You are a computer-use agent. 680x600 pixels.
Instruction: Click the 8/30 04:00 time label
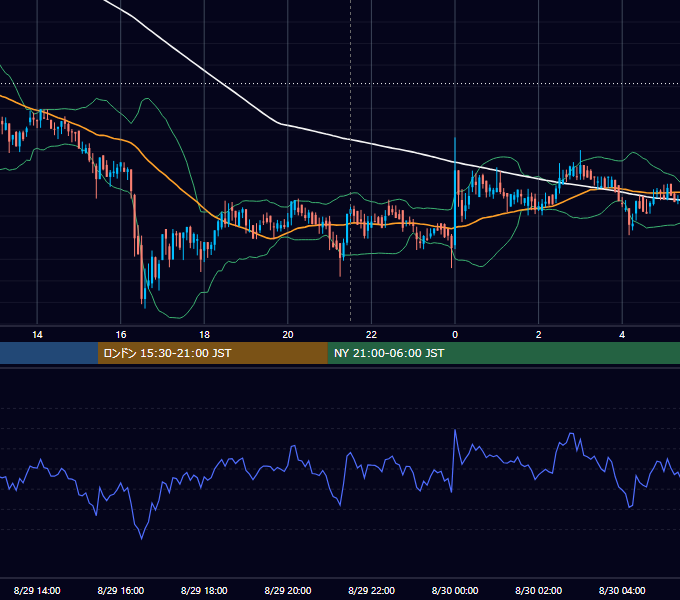[622, 590]
